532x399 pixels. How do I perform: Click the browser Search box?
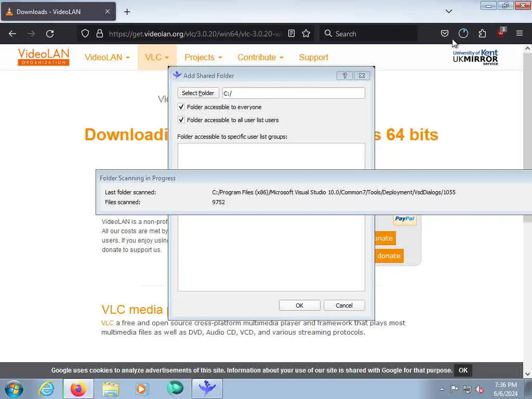tap(368, 34)
